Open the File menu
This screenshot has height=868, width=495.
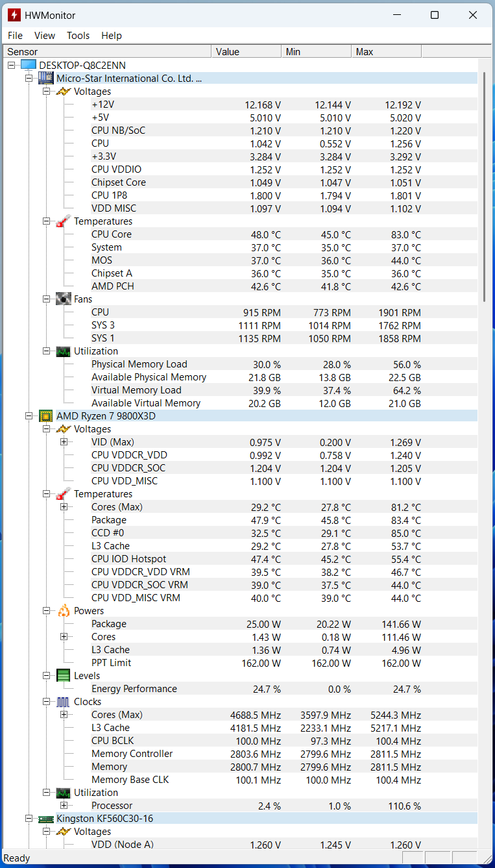tap(15, 36)
